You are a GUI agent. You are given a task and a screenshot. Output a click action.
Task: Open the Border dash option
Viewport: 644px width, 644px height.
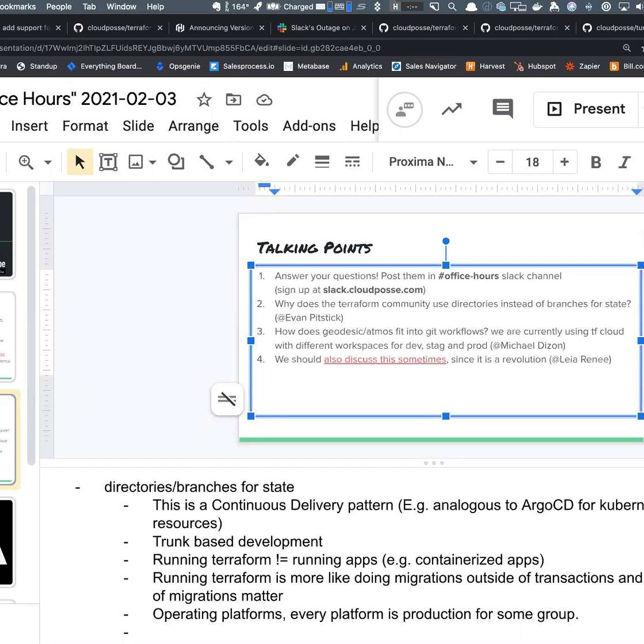[352, 162]
